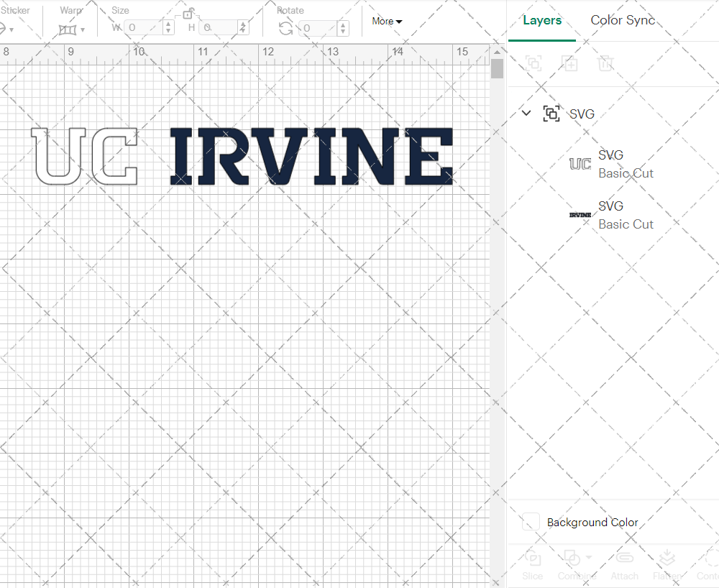Click the Duplicate icon in the Layers panel

pyautogui.click(x=569, y=63)
